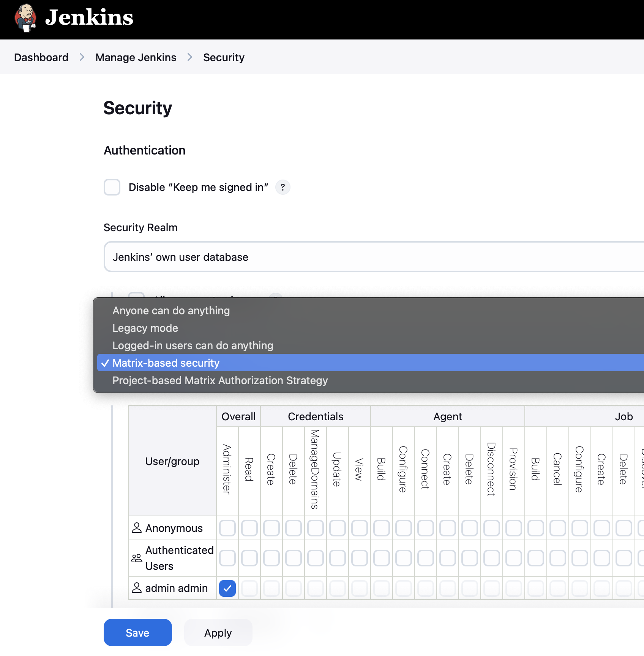644x656 pixels.
Task: Apply the security settings
Action: [218, 632]
